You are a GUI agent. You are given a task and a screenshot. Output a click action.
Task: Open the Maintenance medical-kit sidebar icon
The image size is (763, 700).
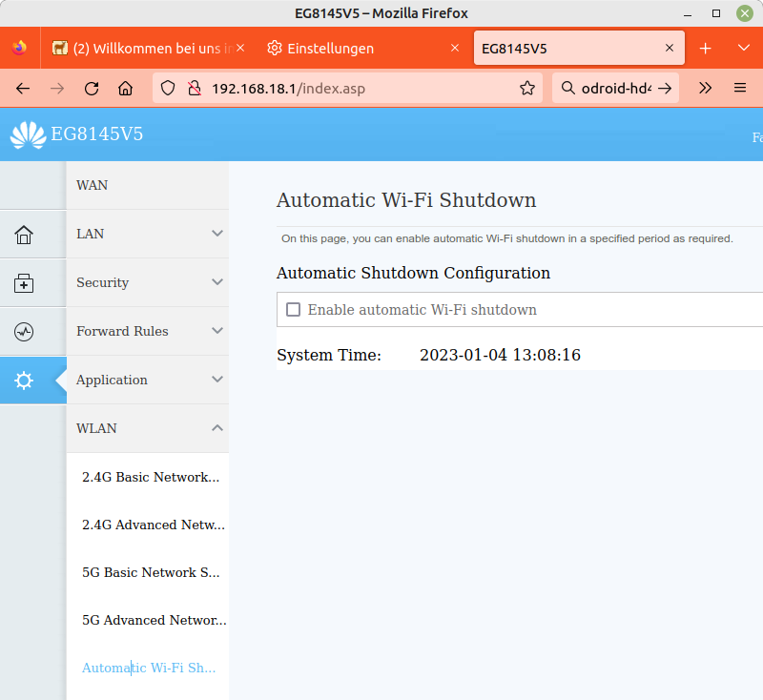coord(24,283)
